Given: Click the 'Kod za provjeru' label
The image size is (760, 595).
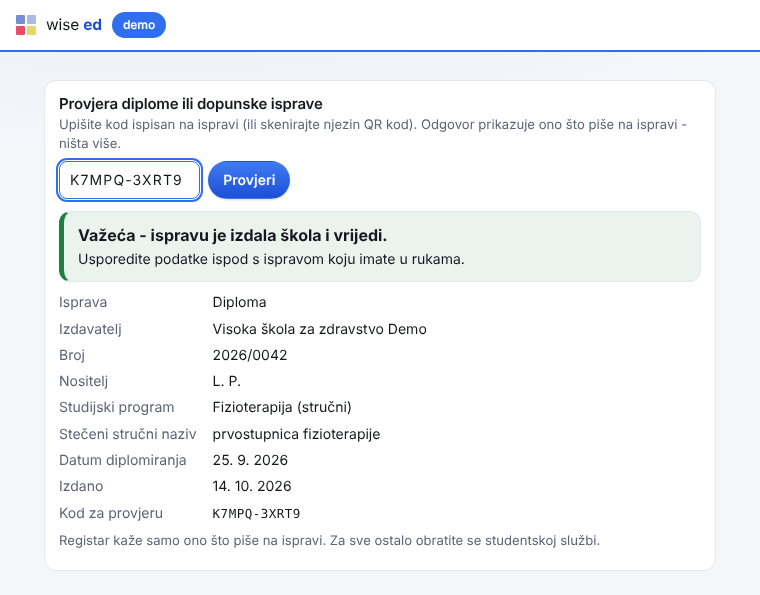Looking at the screenshot, I should point(111,513).
